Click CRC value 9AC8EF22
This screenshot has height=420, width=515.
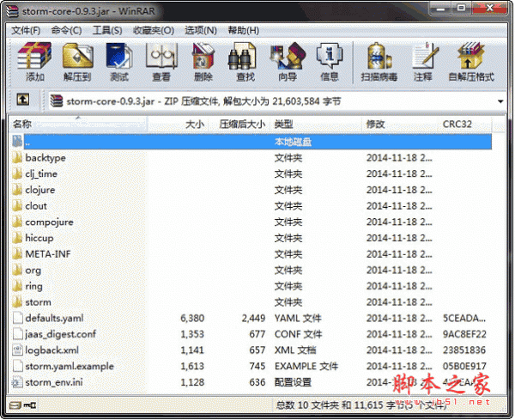tap(464, 334)
